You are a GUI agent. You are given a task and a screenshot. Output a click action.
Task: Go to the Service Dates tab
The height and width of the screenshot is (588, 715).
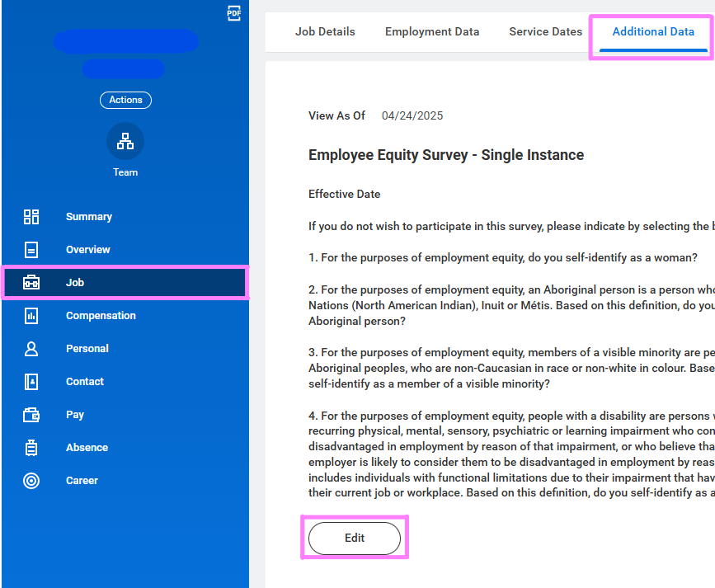tap(545, 31)
